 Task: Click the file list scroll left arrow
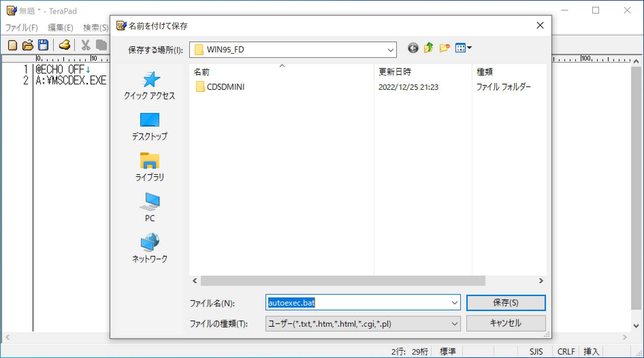[195, 281]
